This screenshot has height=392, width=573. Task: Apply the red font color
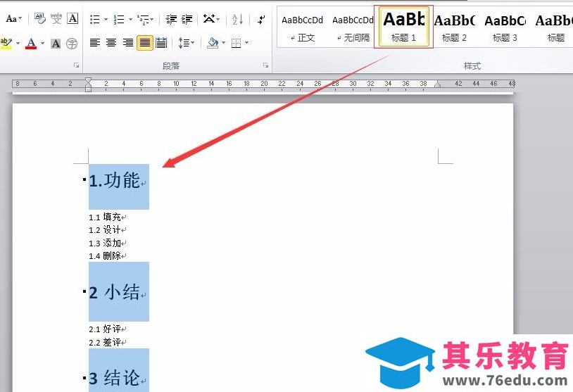pos(32,43)
